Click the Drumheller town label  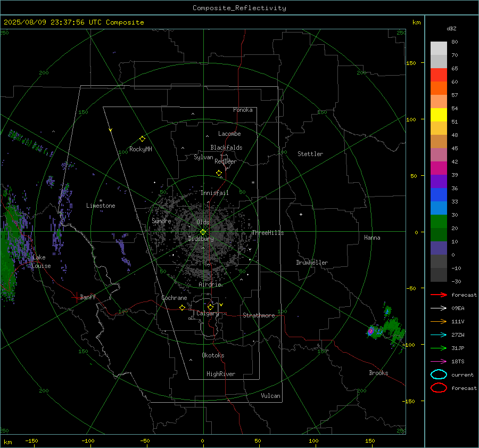coord(312,263)
